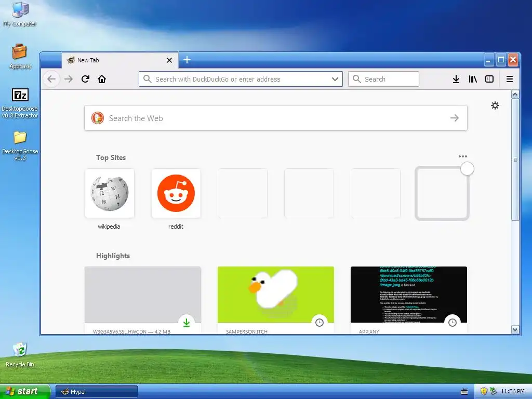This screenshot has height=399, width=532.
Task: Click the Highlights heading
Action: 113,256
